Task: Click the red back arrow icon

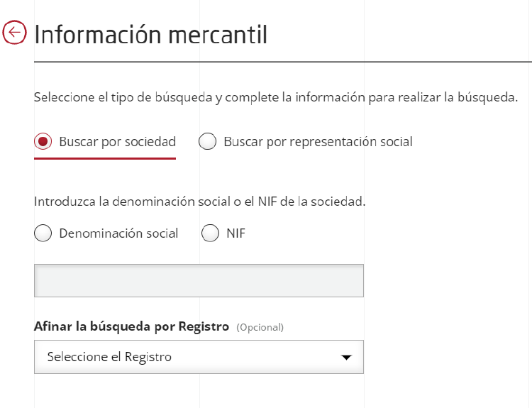Action: coord(14,33)
